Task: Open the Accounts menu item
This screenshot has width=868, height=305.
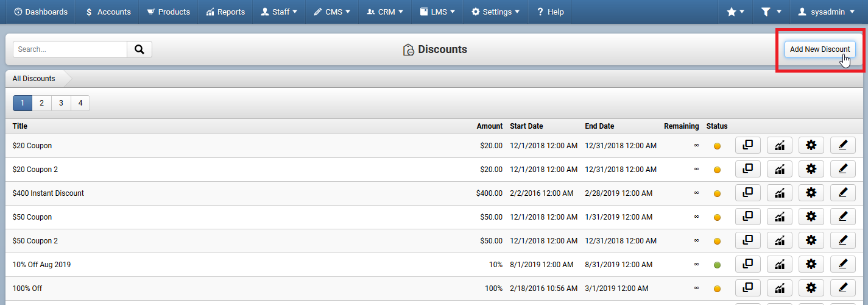Action: [x=108, y=12]
